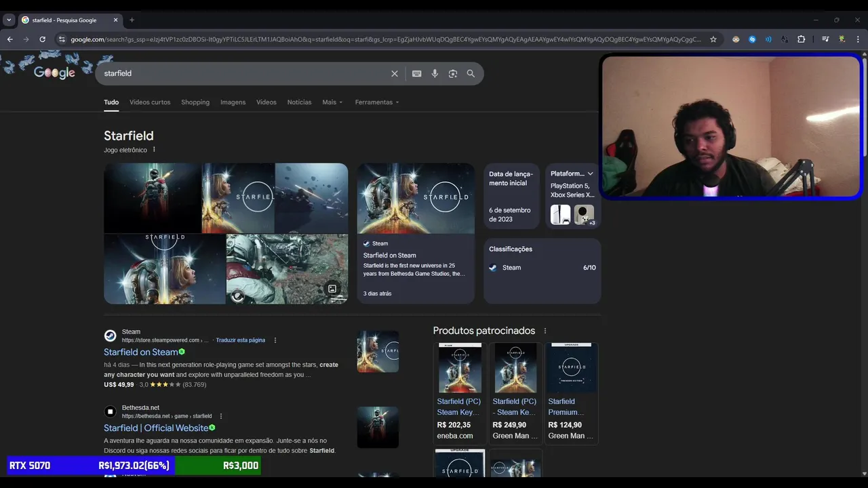Open Starfield (PC) Steam Key eneba.com product
This screenshot has height=488, width=868.
point(460,392)
